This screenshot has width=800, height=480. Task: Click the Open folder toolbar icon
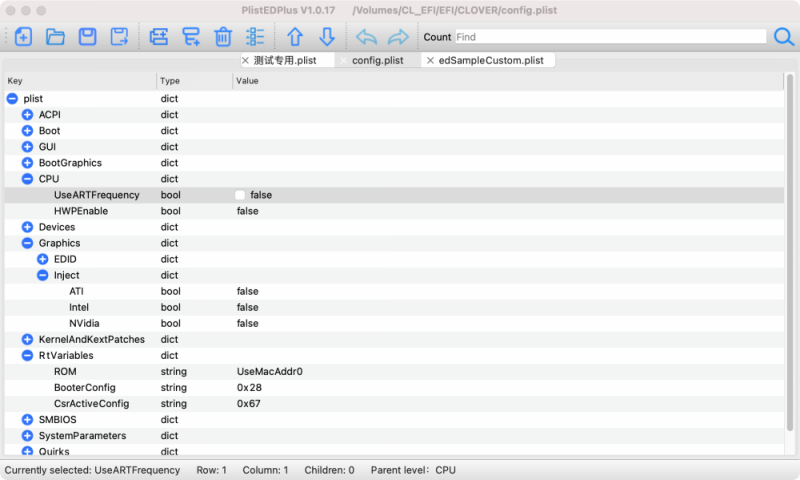[55, 37]
